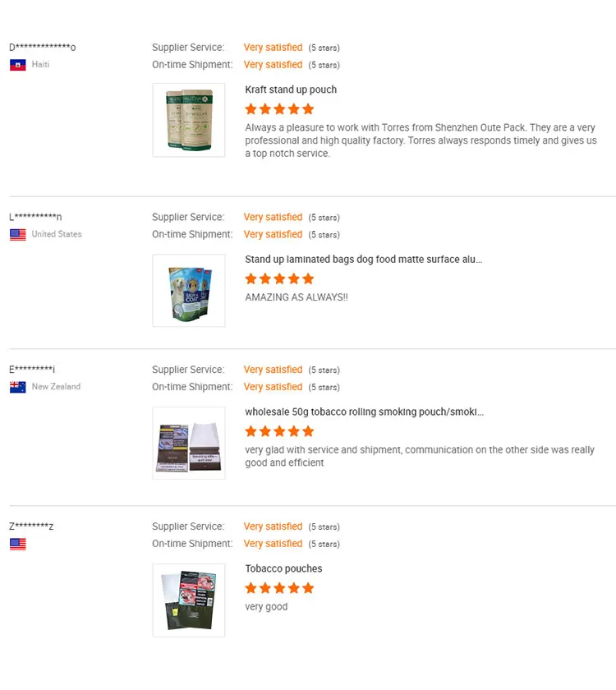
Task: Click the AMAZING AS ALWAYS!! review text
Action: coord(297,297)
